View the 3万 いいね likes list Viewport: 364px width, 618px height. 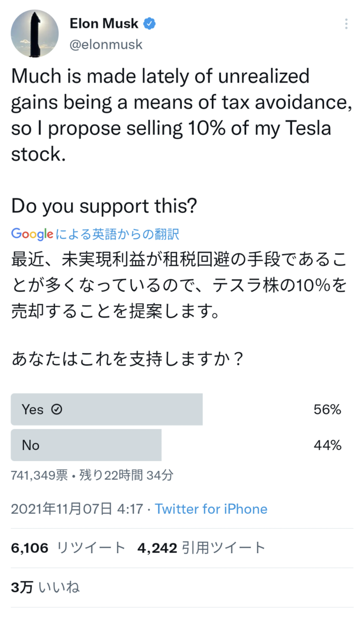(x=45, y=587)
